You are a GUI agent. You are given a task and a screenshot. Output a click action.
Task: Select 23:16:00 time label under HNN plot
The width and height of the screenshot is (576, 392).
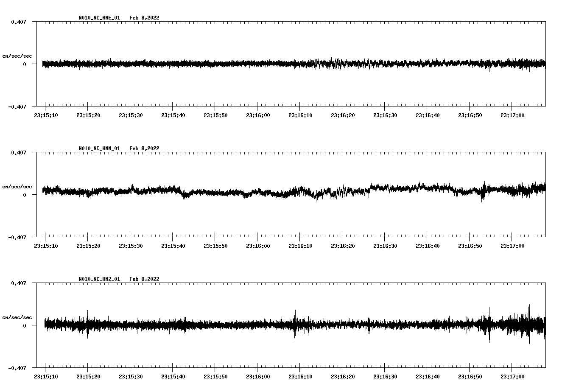point(258,246)
